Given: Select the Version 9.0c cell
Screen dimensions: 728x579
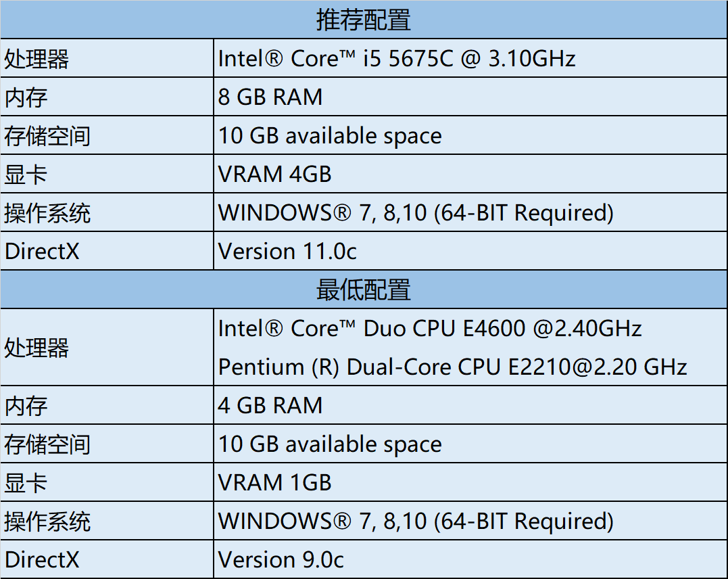Looking at the screenshot, I should [x=281, y=559].
